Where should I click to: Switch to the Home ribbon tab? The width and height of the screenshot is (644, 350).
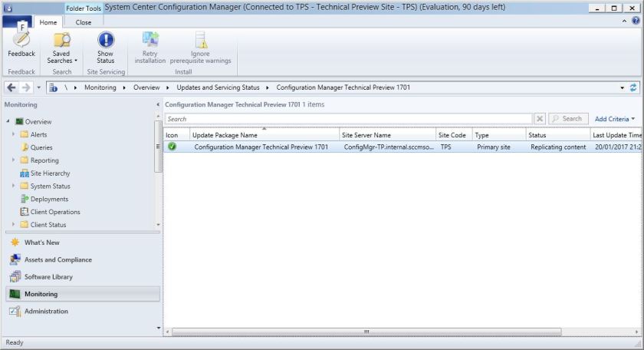click(48, 22)
